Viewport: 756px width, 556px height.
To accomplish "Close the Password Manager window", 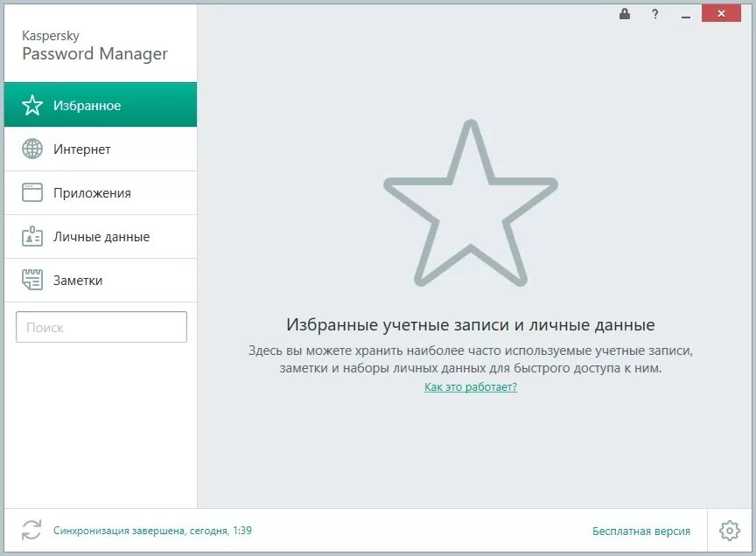I will point(721,13).
